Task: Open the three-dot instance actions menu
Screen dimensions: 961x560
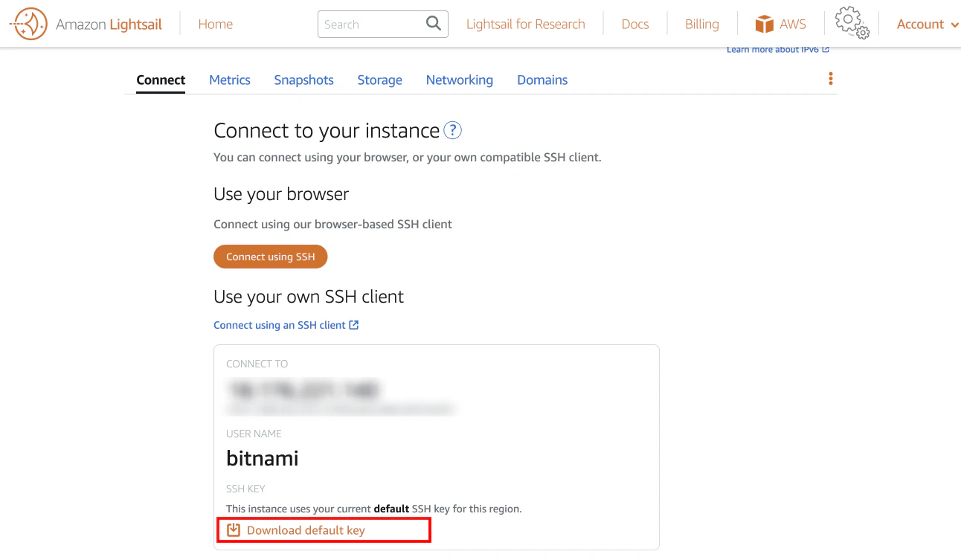Action: coord(831,79)
